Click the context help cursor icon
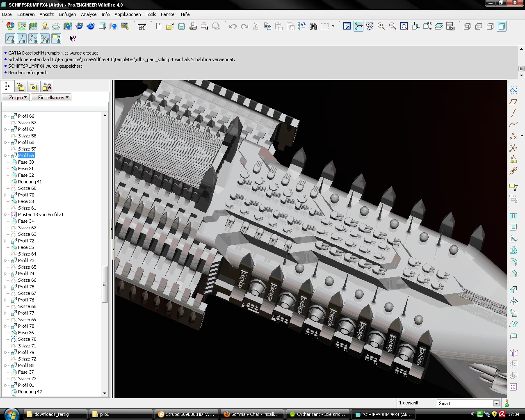Viewport: 525px width, 420px height. tap(72, 39)
